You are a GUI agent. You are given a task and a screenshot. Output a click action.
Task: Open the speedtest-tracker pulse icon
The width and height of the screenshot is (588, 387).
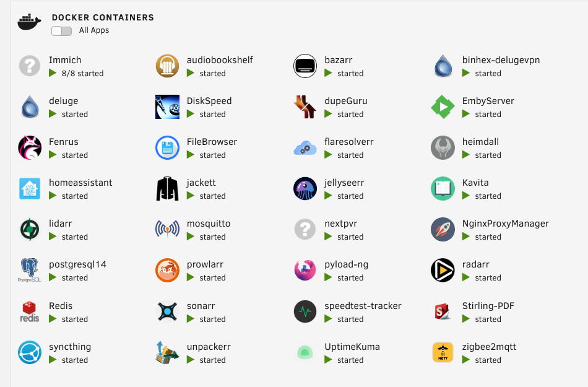(305, 311)
